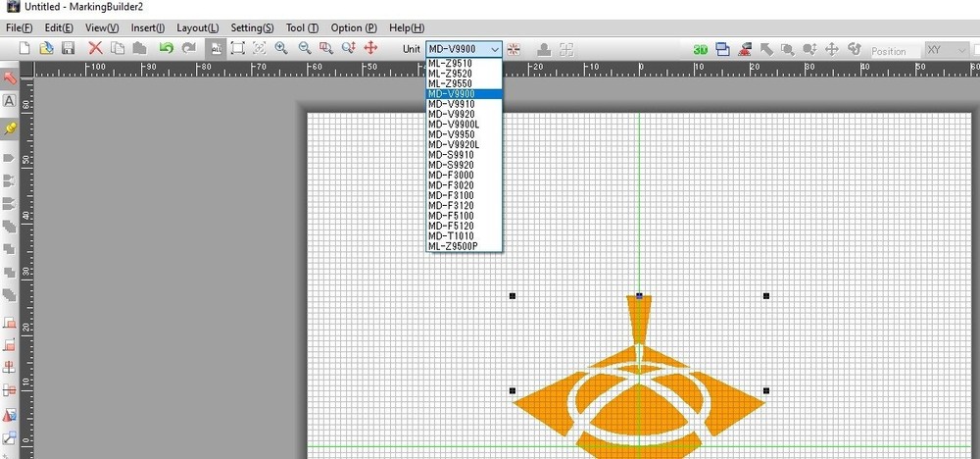Click the blue overlapping windows icon
This screenshot has height=459, width=980.
[723, 49]
